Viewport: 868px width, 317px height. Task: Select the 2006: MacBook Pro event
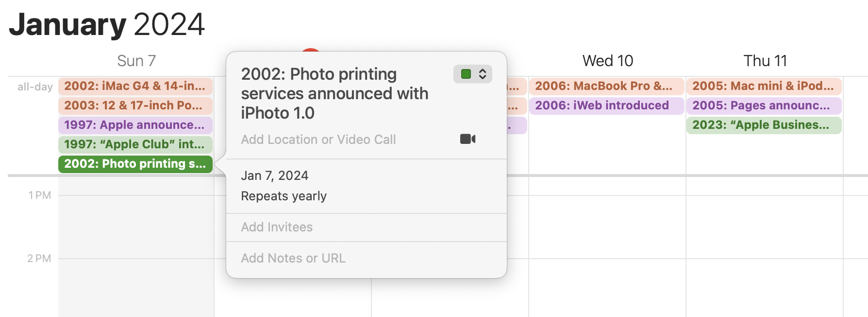tap(607, 86)
